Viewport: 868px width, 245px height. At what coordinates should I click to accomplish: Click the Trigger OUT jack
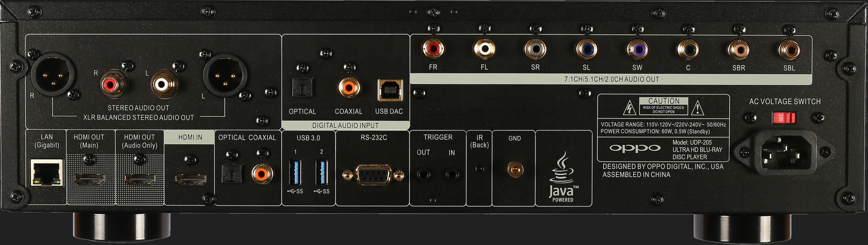click(423, 175)
